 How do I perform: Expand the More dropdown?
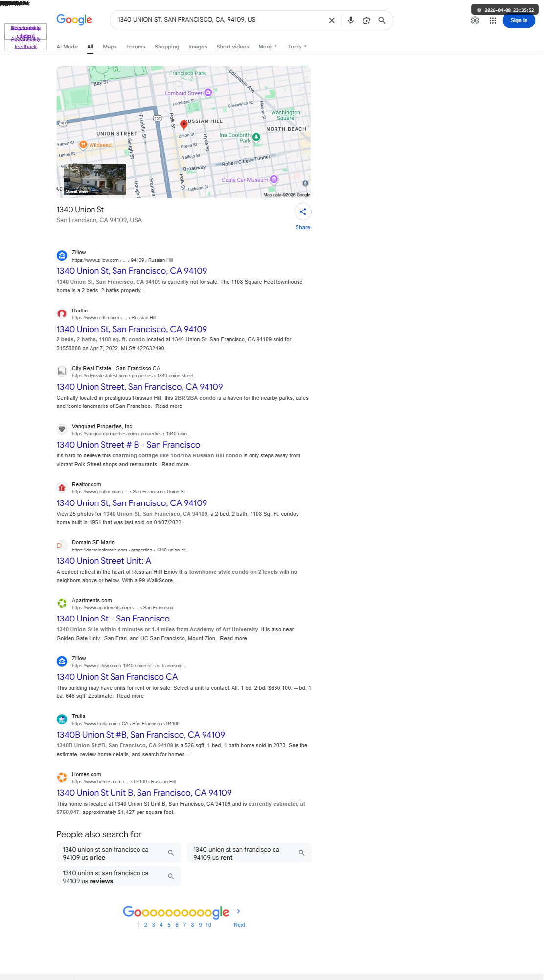pyautogui.click(x=268, y=47)
